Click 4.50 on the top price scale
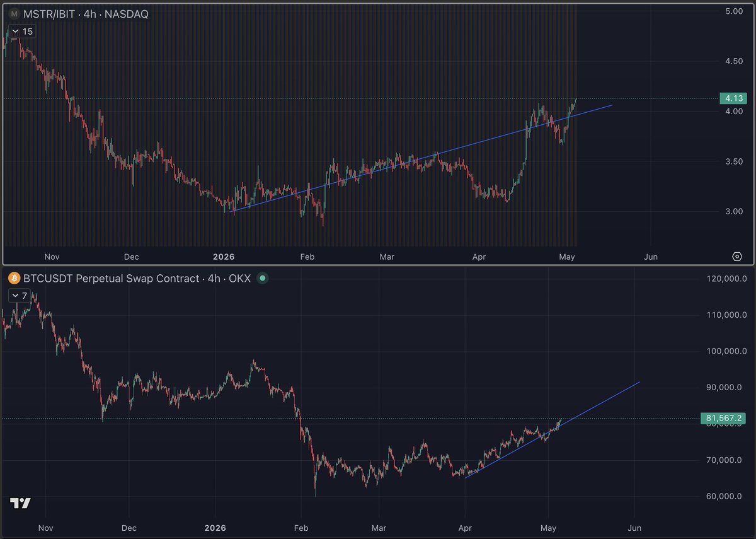The height and width of the screenshot is (539, 756). click(734, 61)
